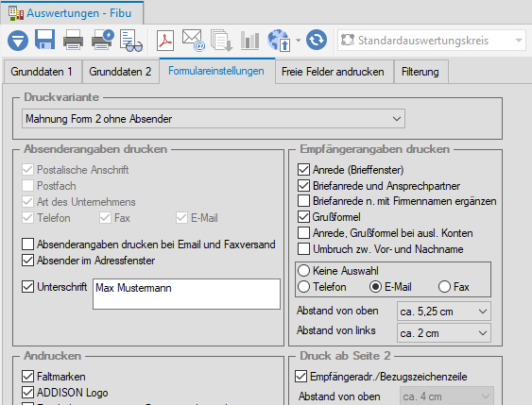Select the Fax radio button
Viewport: 532px width, 405px height.
(x=444, y=287)
